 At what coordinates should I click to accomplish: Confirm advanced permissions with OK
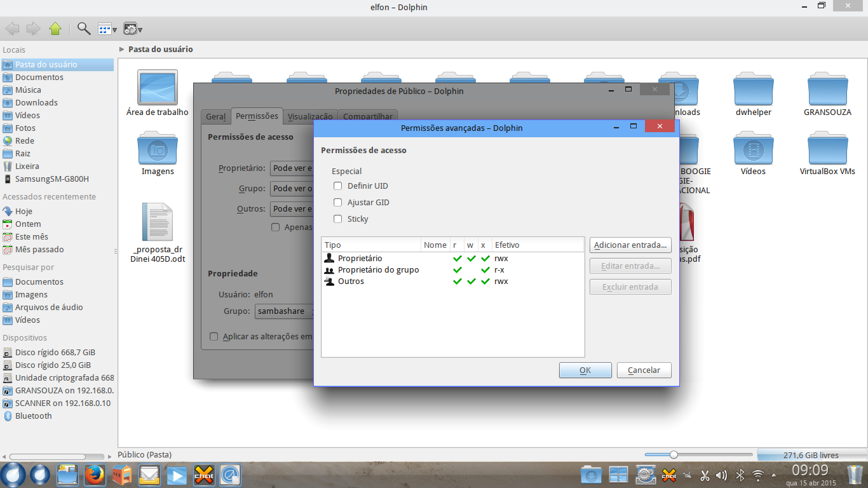(x=585, y=370)
